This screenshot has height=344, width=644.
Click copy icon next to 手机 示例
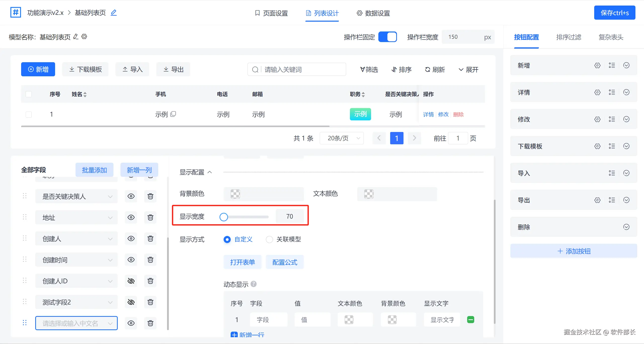pos(173,114)
